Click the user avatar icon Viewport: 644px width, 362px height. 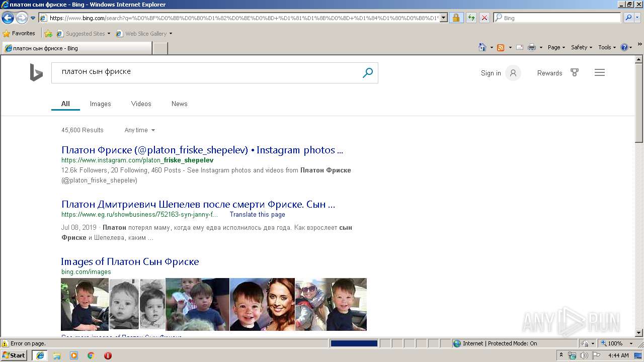coord(513,73)
